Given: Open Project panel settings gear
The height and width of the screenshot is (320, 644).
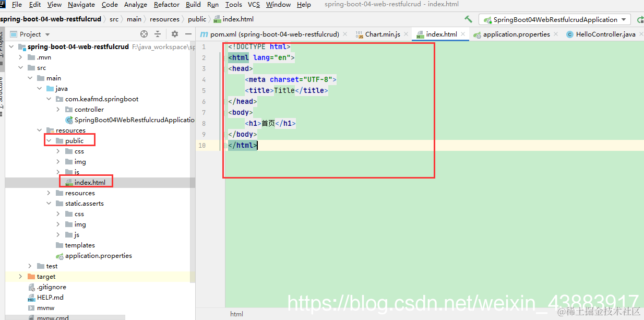Looking at the screenshot, I should point(175,34).
